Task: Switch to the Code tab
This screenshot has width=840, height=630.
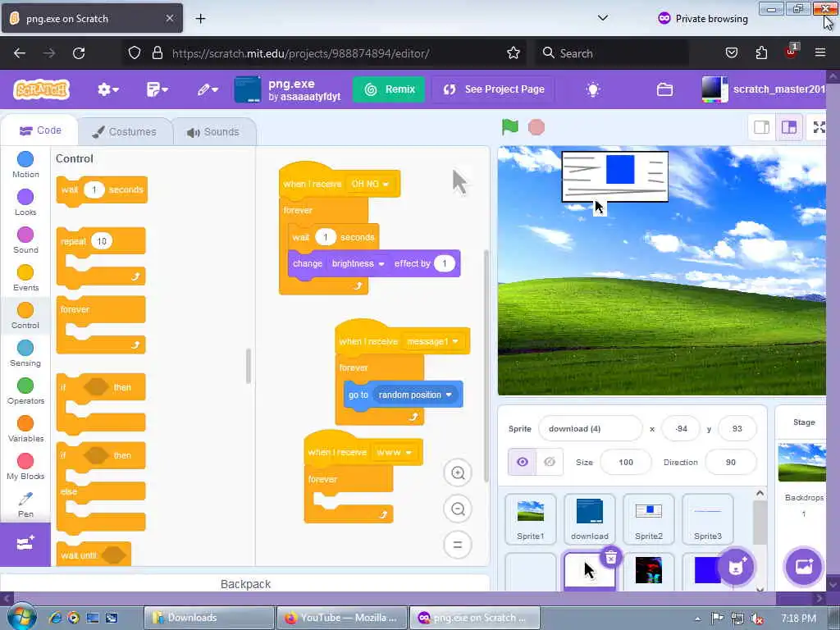Action: coord(40,130)
